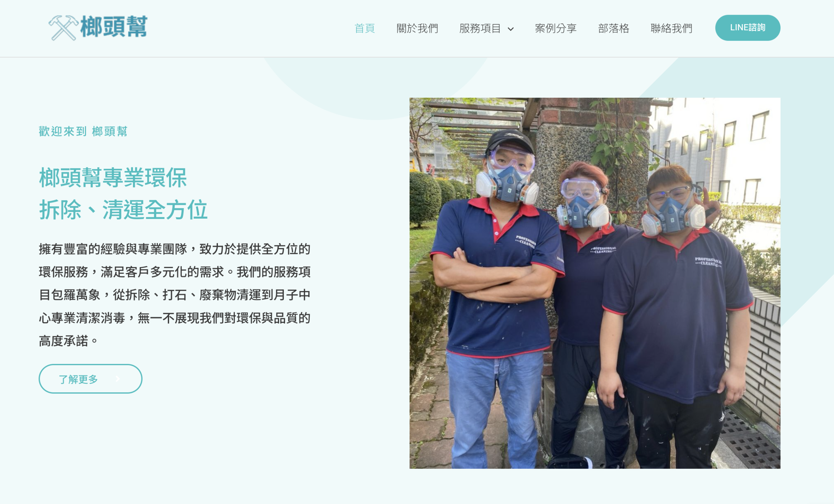Go to 關於我們 page
This screenshot has height=504, width=834.
417,28
